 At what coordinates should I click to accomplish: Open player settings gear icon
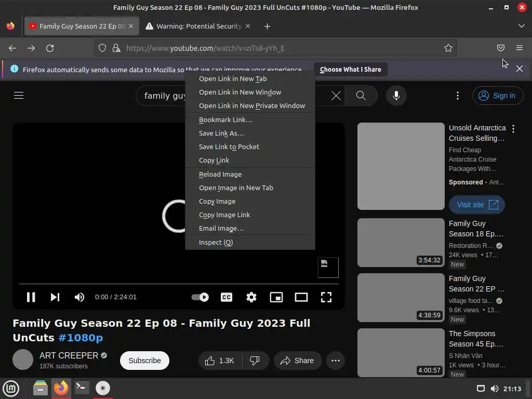[x=251, y=297]
